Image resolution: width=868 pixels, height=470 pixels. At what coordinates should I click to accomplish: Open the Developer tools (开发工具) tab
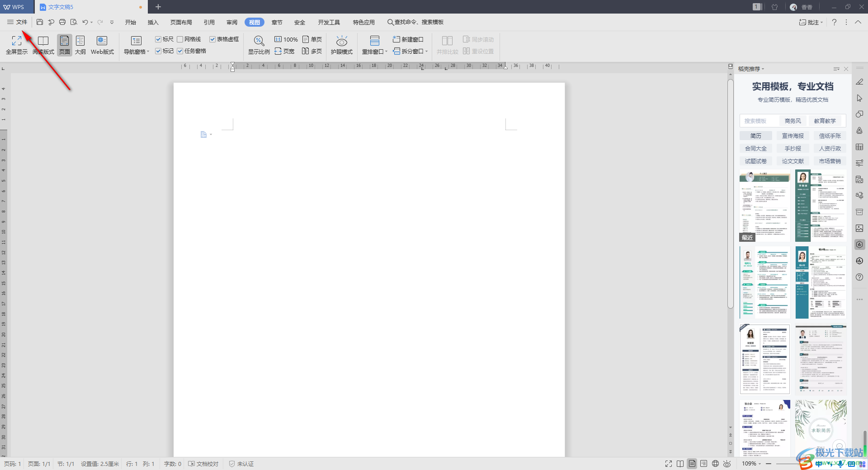pos(329,22)
